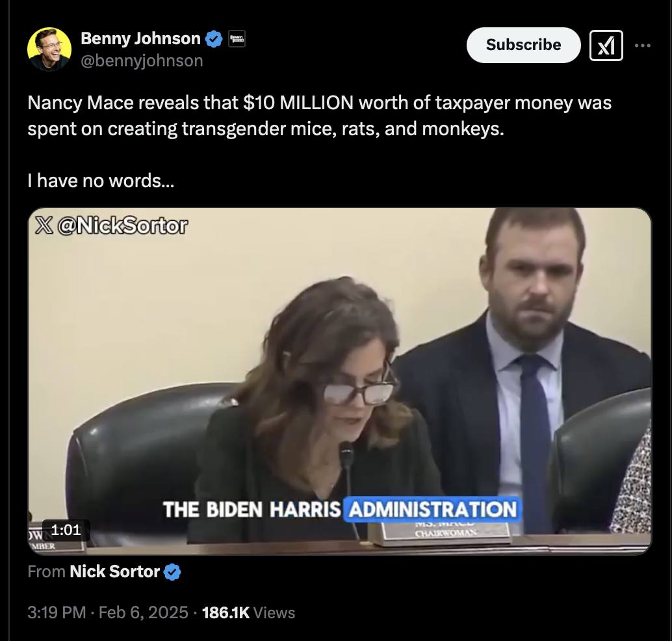The image size is (672, 641).
Task: Click the @NickSortor watermark text in video
Action: 123,226
